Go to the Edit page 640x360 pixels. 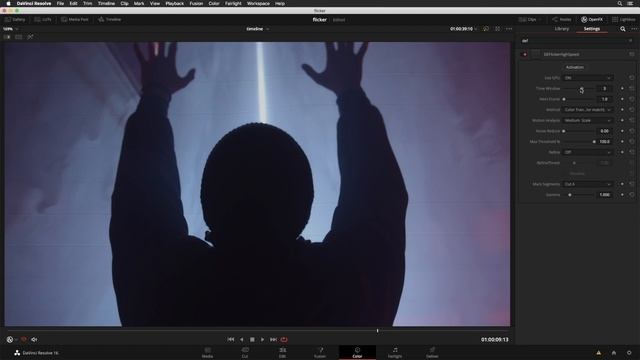click(282, 353)
